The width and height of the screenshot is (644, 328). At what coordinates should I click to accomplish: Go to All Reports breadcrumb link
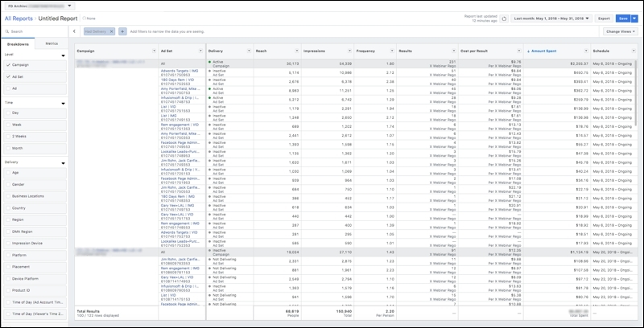19,18
